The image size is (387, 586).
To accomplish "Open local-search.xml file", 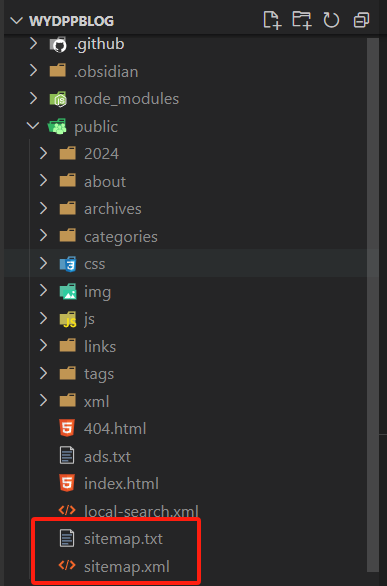I will pos(141,511).
